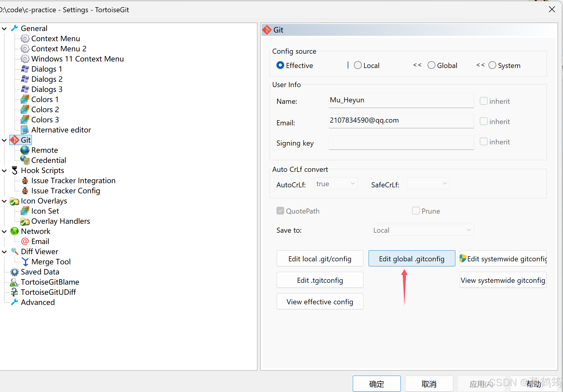Toggle inherit checkbox for Signing key
The width and height of the screenshot is (563, 392).
click(484, 142)
